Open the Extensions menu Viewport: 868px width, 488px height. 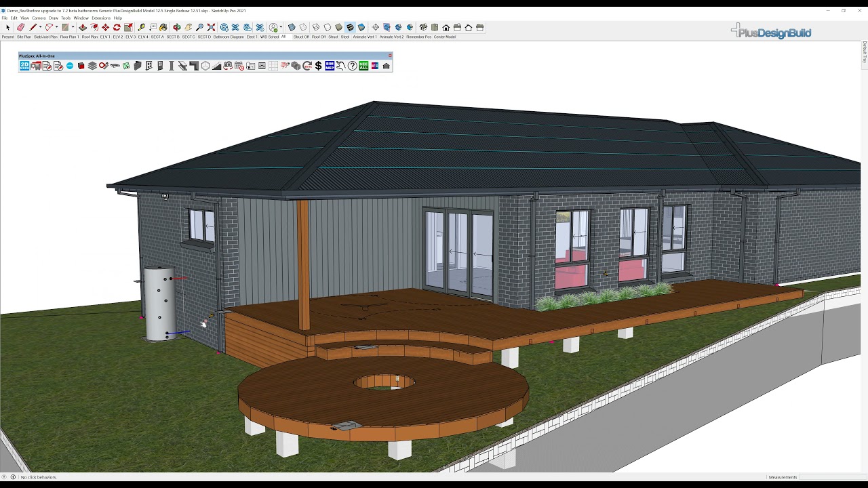[101, 18]
